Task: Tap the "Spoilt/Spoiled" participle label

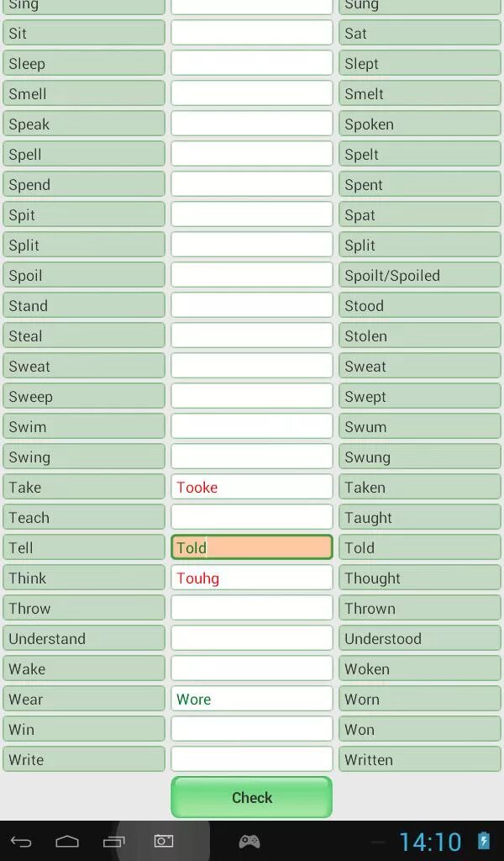Action: coord(419,275)
